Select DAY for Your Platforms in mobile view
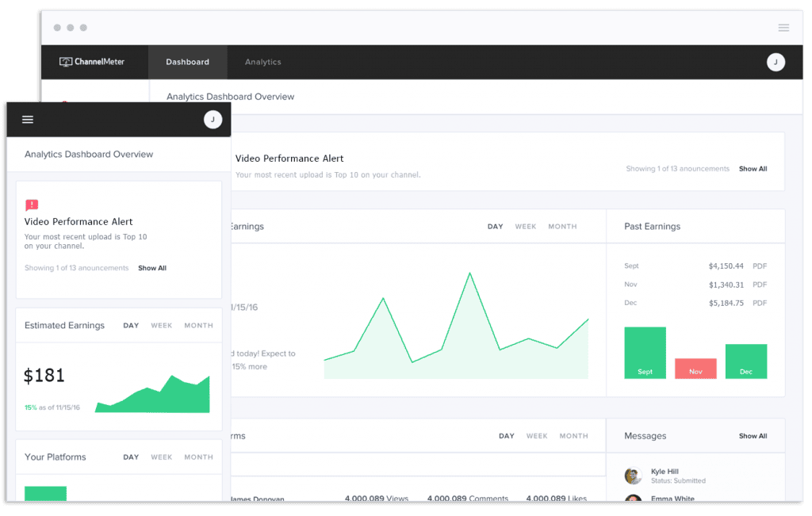The image size is (812, 516). 131,457
